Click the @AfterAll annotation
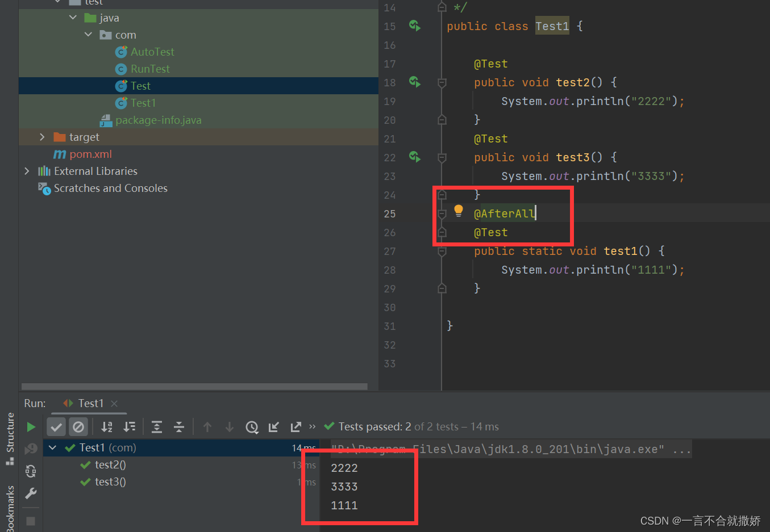 (505, 213)
